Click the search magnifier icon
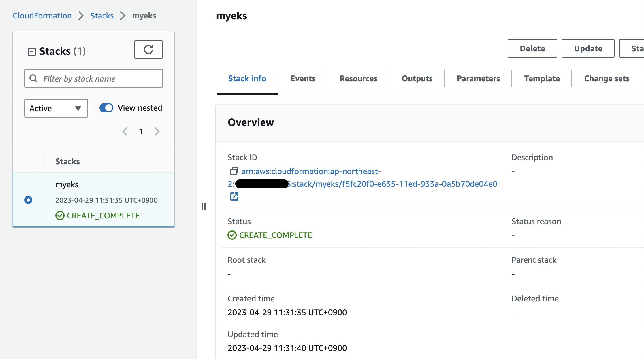Image resolution: width=644 pixels, height=359 pixels. [34, 78]
